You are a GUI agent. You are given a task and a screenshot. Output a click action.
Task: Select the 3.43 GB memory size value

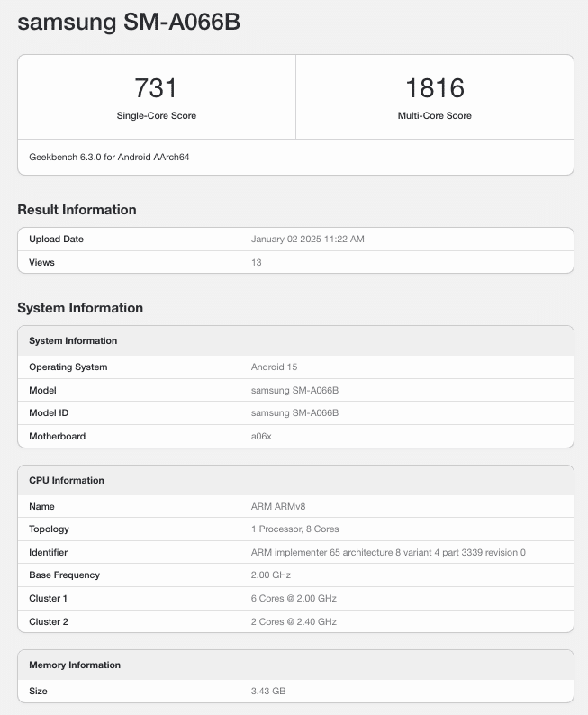click(268, 691)
